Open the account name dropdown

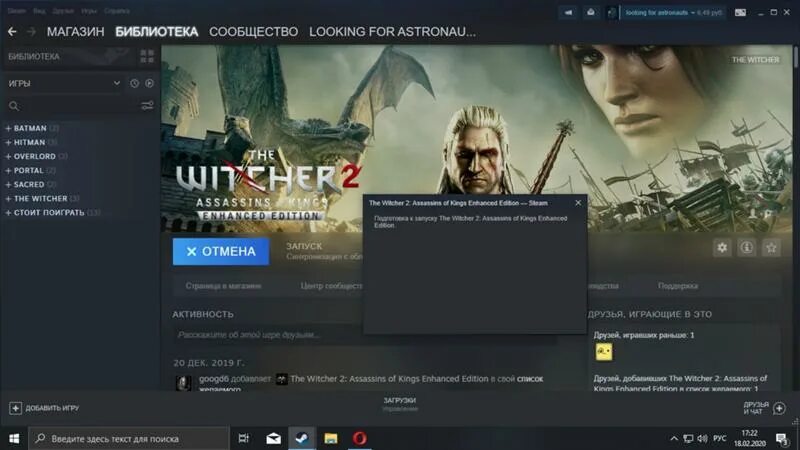click(673, 13)
